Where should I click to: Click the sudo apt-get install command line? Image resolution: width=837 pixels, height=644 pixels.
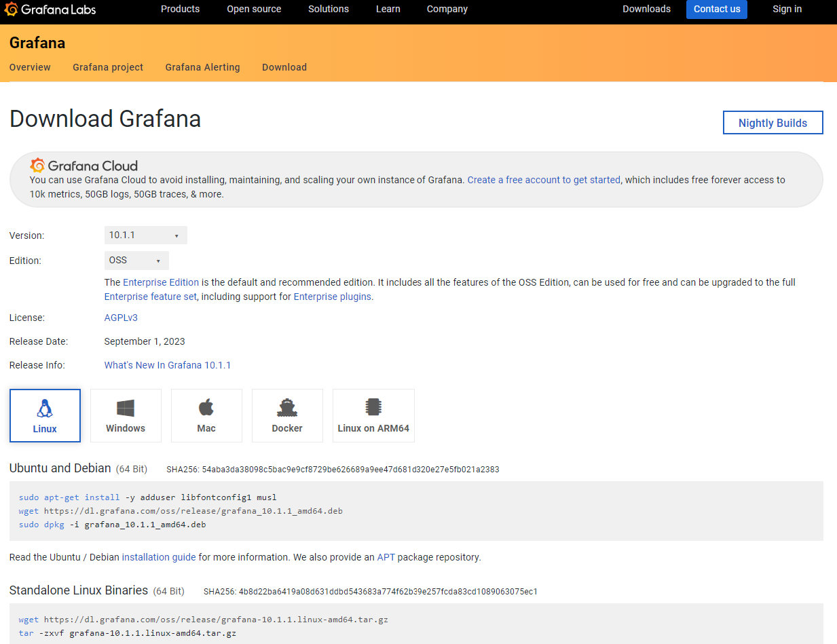(148, 497)
